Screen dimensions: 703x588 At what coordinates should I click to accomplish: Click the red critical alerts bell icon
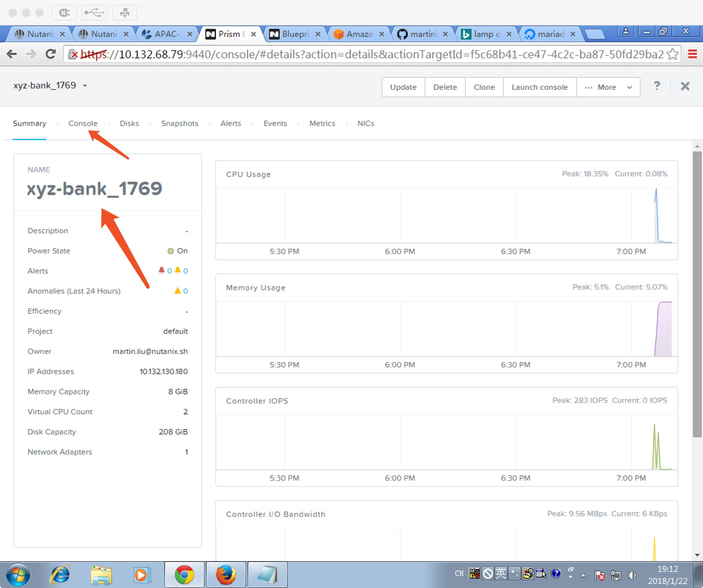pyautogui.click(x=161, y=270)
